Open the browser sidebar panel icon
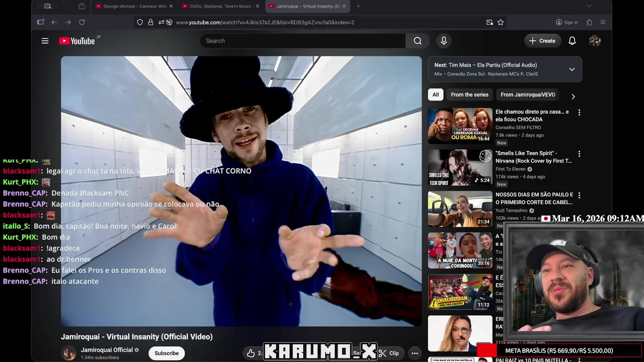Image resolution: width=644 pixels, height=362 pixels. click(41, 22)
